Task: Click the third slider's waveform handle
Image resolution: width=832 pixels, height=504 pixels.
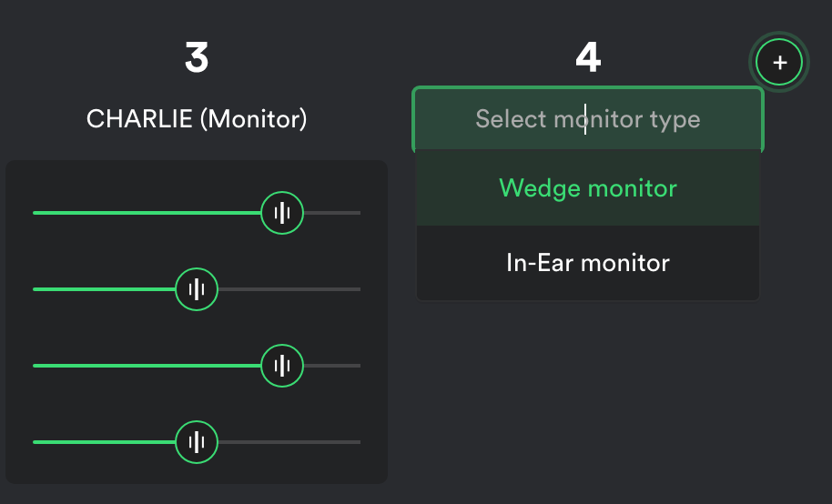Action: coord(282,366)
